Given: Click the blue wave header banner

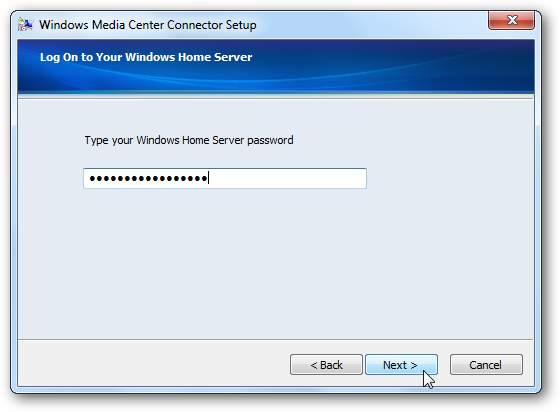Looking at the screenshot, I should pos(276,67).
